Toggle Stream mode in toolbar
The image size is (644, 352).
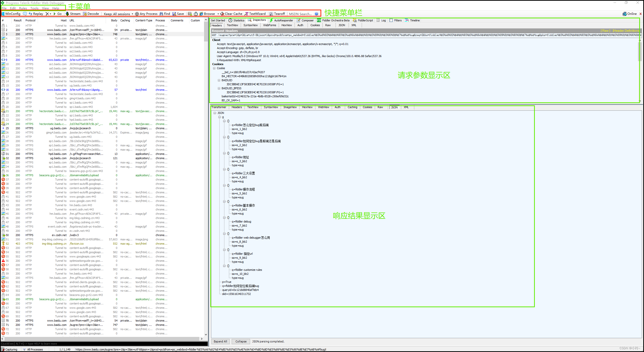[x=73, y=14]
